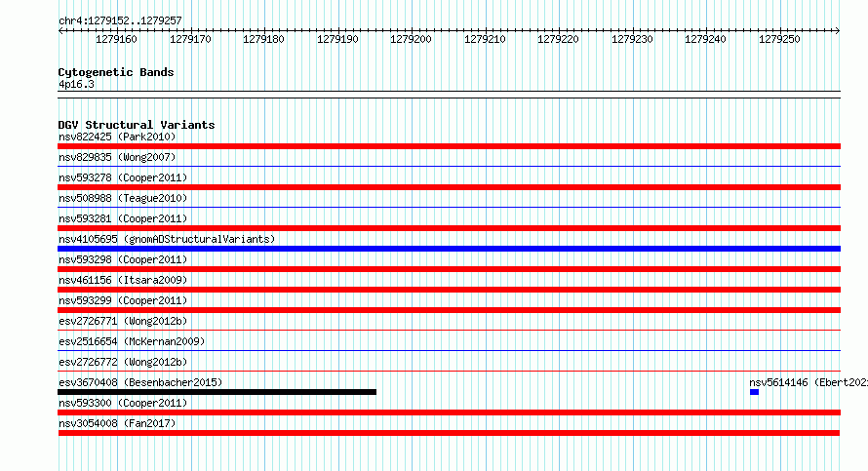Image resolution: width=868 pixels, height=471 pixels.
Task: Open nsv4105695 (gnomADStructuralVariants) label
Action: coord(167,239)
